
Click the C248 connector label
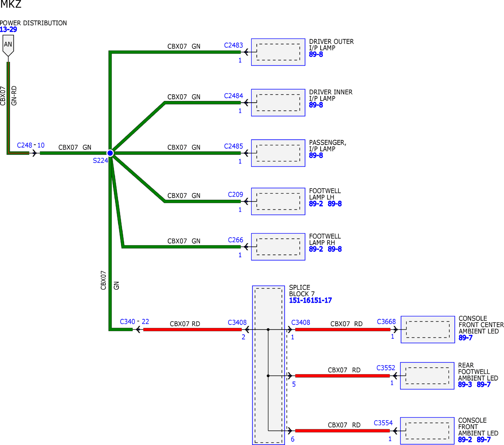click(x=24, y=145)
